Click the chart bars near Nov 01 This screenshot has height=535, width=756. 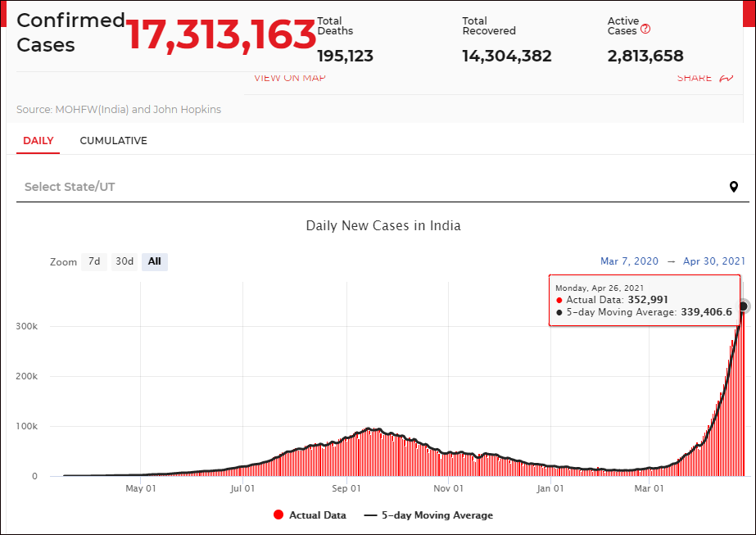point(448,464)
